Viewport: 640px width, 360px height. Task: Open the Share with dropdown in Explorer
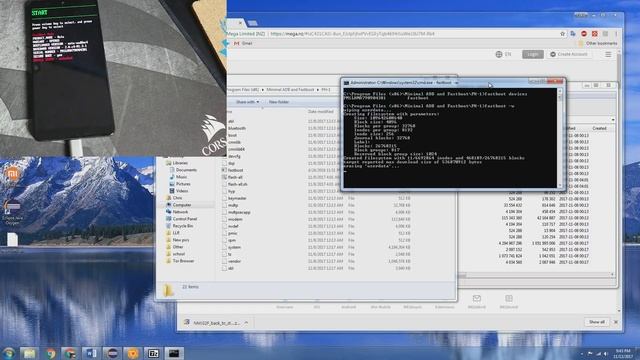247,102
